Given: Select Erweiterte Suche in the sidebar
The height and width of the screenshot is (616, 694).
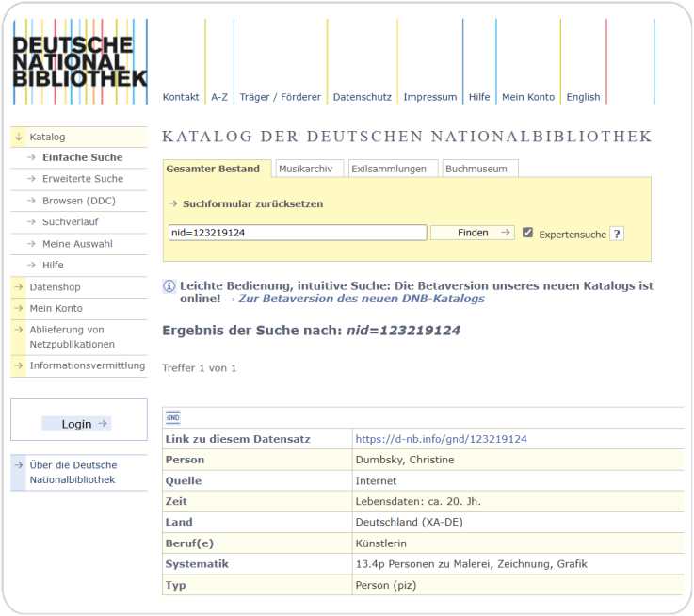Looking at the screenshot, I should point(83,179).
